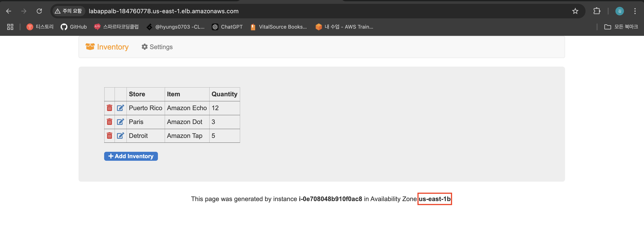The image size is (644, 228).
Task: Open the Settings page
Action: pyautogui.click(x=157, y=47)
